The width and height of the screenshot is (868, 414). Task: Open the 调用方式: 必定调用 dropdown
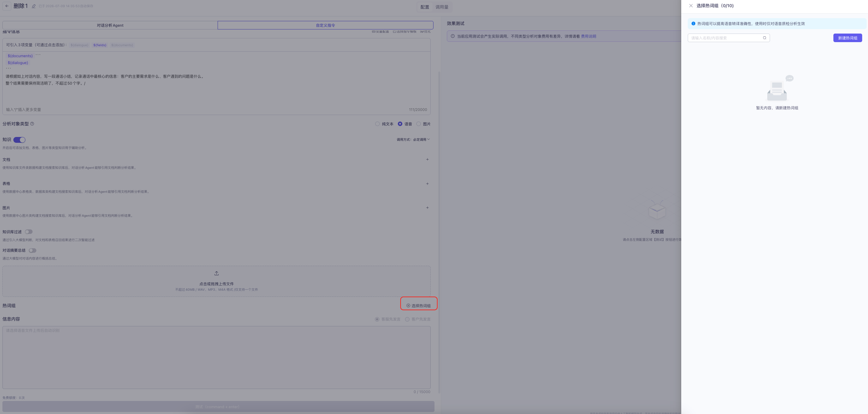click(x=413, y=140)
